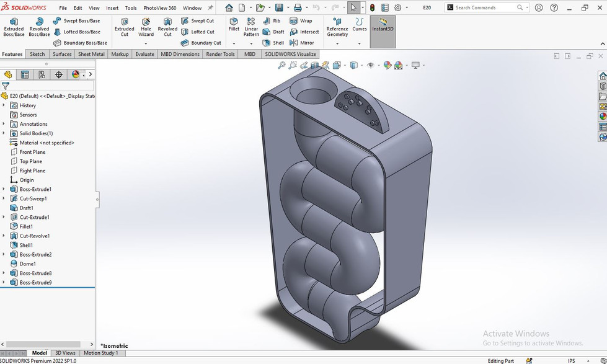Click the Mirror feature tool
Image resolution: width=607 pixels, height=364 pixels.
coord(301,43)
